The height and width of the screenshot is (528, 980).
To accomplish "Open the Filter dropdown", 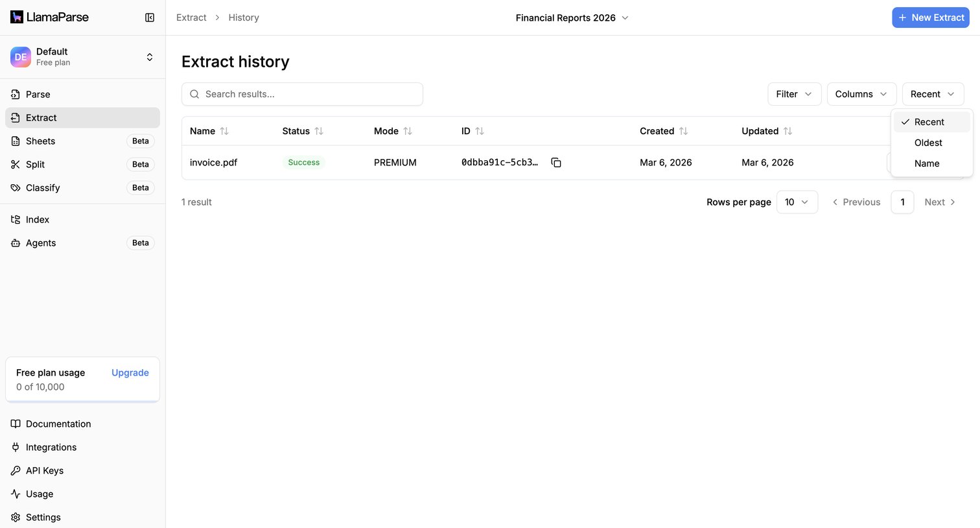I will coord(795,94).
